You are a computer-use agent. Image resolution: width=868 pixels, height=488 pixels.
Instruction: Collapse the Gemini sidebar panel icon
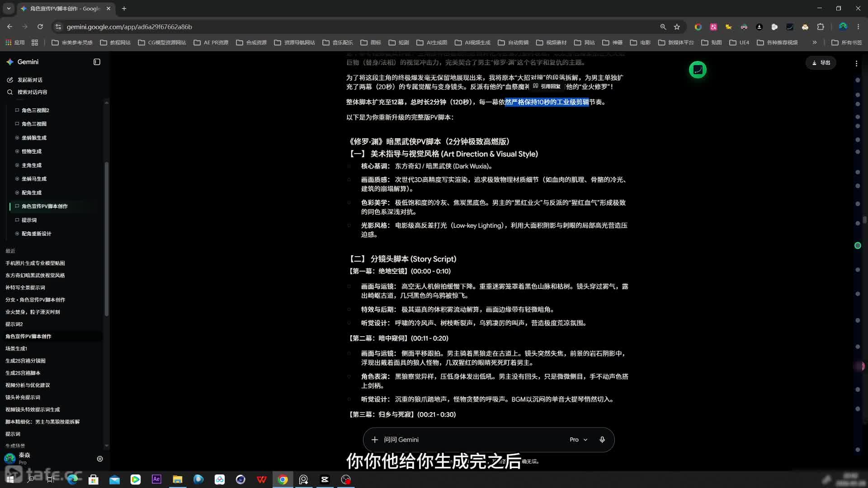97,62
